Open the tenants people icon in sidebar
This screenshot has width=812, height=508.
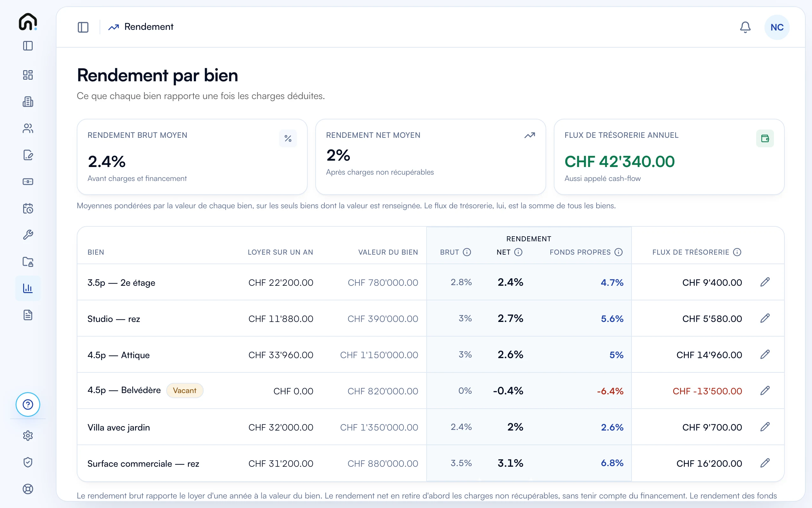coord(28,128)
